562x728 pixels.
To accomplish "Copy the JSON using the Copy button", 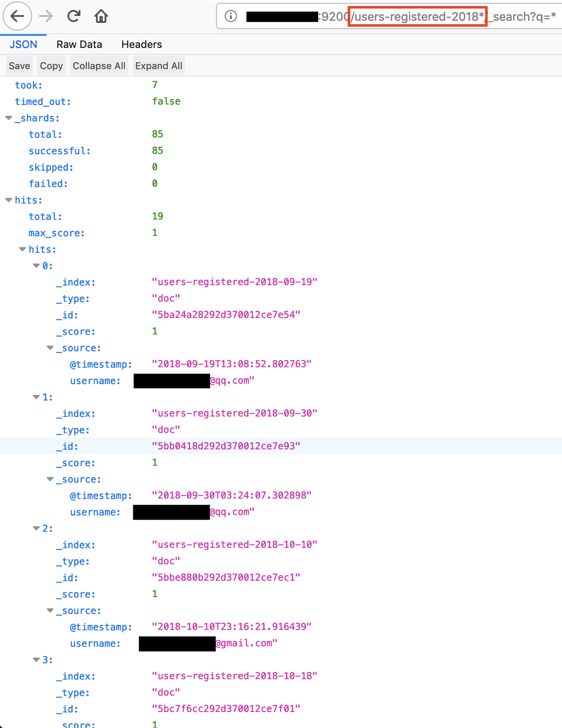I will coord(51,66).
